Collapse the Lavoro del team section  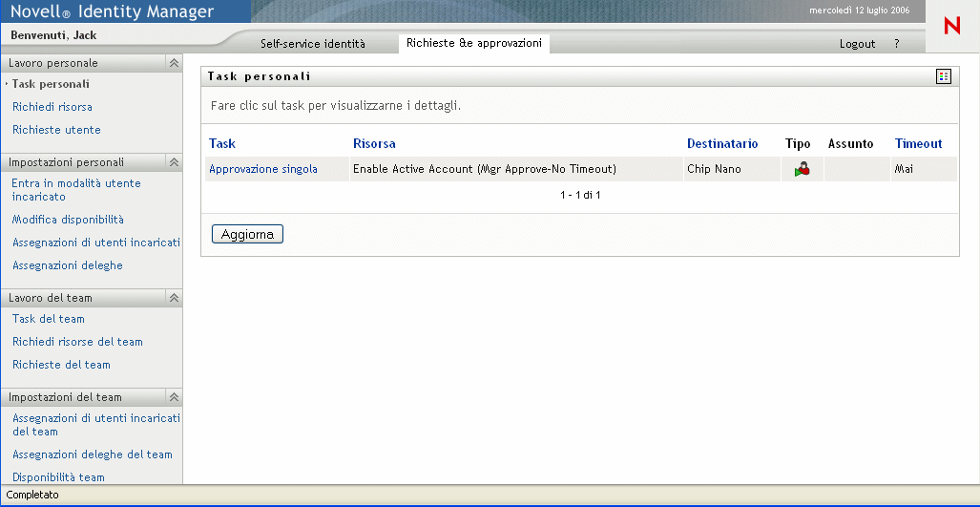point(174,298)
